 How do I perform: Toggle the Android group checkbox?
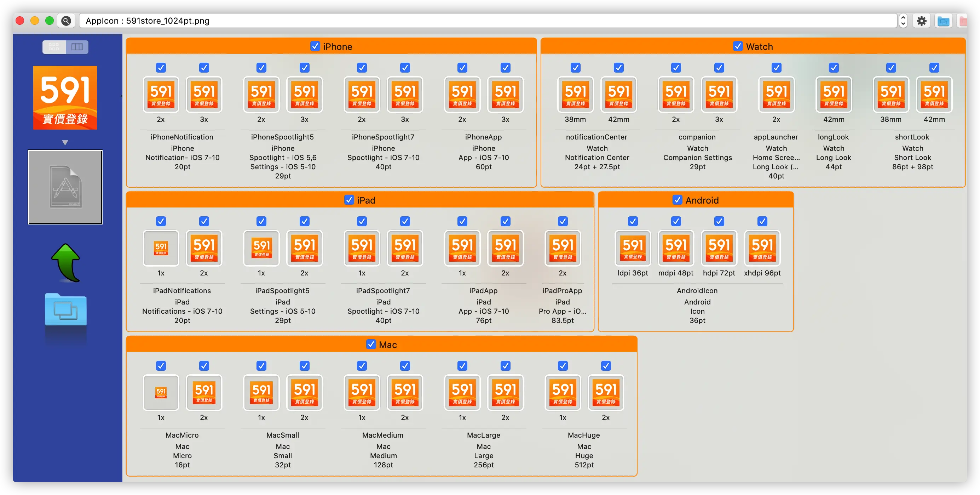click(x=677, y=200)
